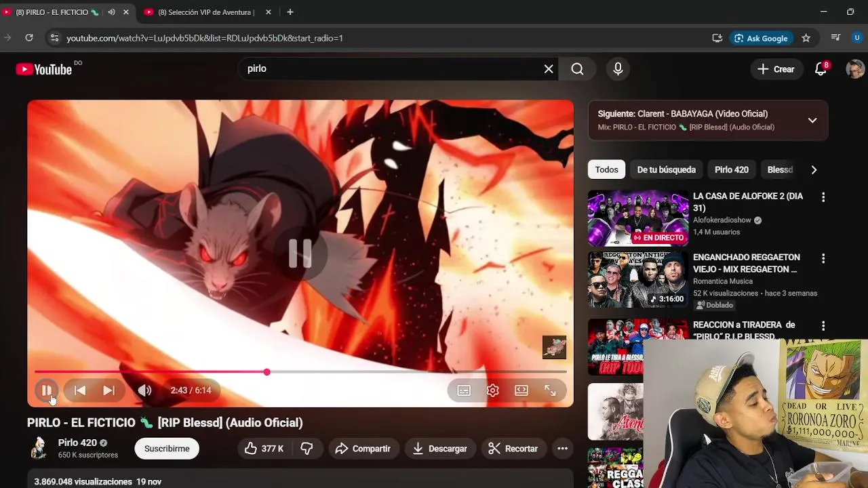868x488 pixels.
Task: Start voice search with microphone
Action: click(x=618, y=69)
